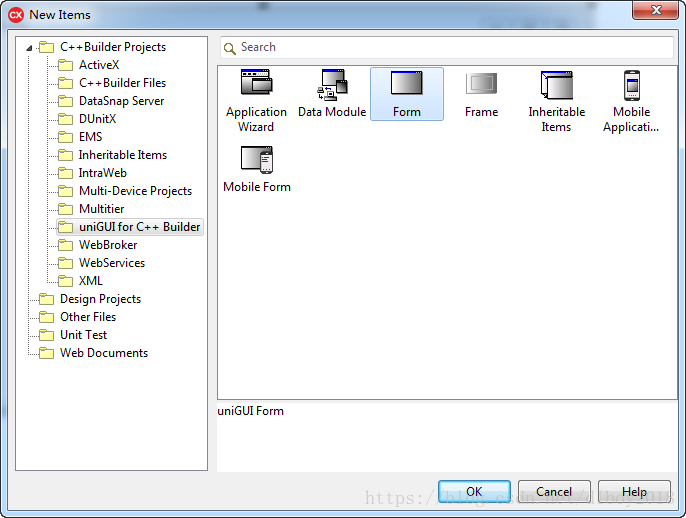
Task: Focus the Search input field
Action: coord(447,47)
